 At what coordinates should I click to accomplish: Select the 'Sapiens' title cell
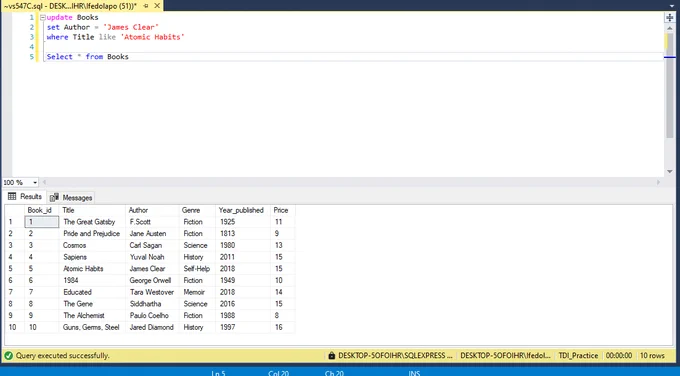pyautogui.click(x=92, y=257)
